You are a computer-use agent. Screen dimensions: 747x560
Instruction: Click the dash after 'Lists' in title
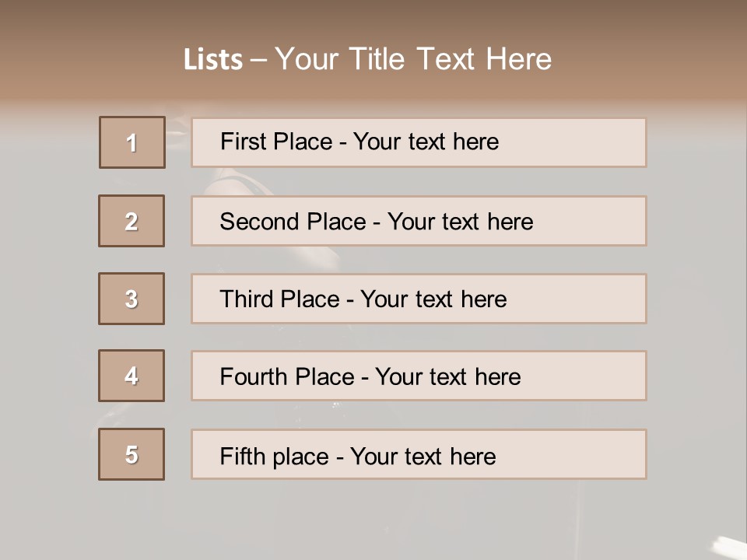(x=258, y=60)
